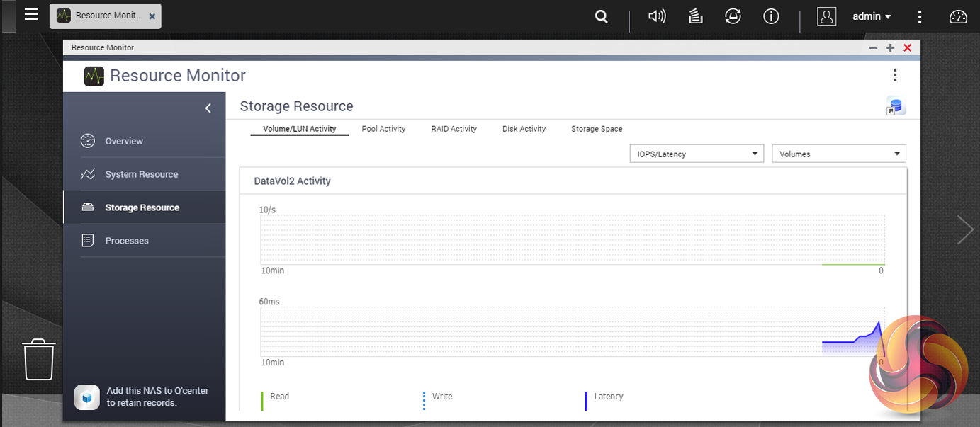Open background tasks stack icon
This screenshot has width=980, height=427.
[695, 16]
